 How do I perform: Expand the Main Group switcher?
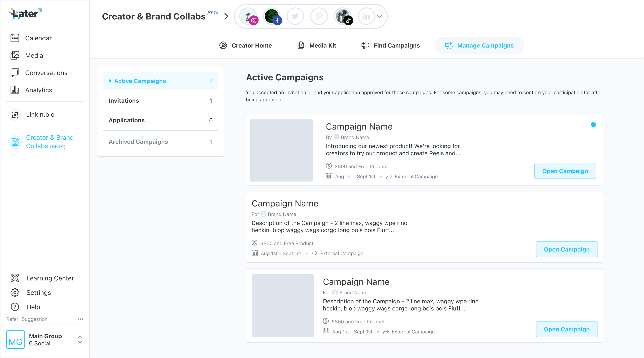[x=80, y=339]
